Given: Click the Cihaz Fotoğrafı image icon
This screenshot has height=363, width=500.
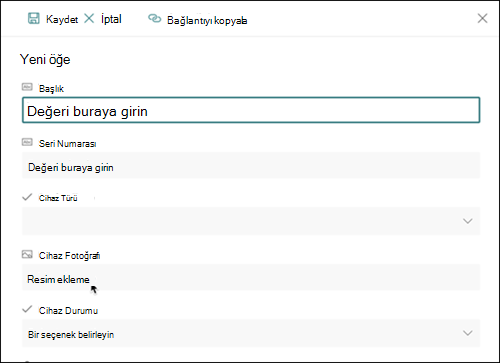Looking at the screenshot, I should point(27,255).
